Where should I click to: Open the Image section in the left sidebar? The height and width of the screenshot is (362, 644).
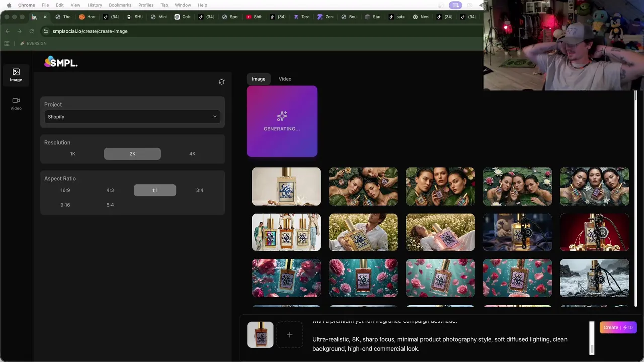pyautogui.click(x=16, y=75)
